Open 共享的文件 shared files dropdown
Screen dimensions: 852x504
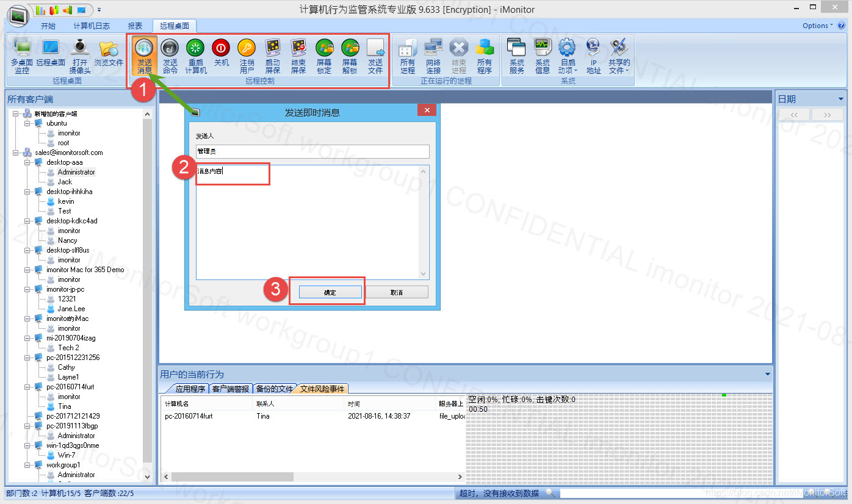(619, 56)
